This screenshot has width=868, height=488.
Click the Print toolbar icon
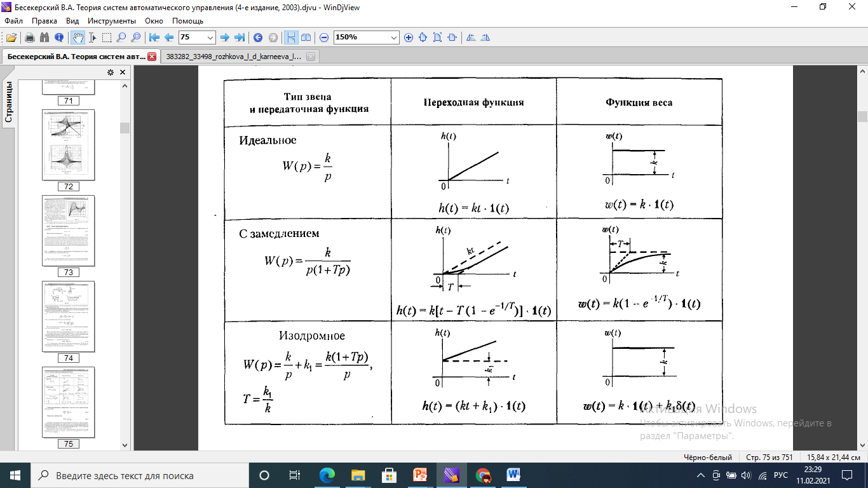pyautogui.click(x=29, y=37)
